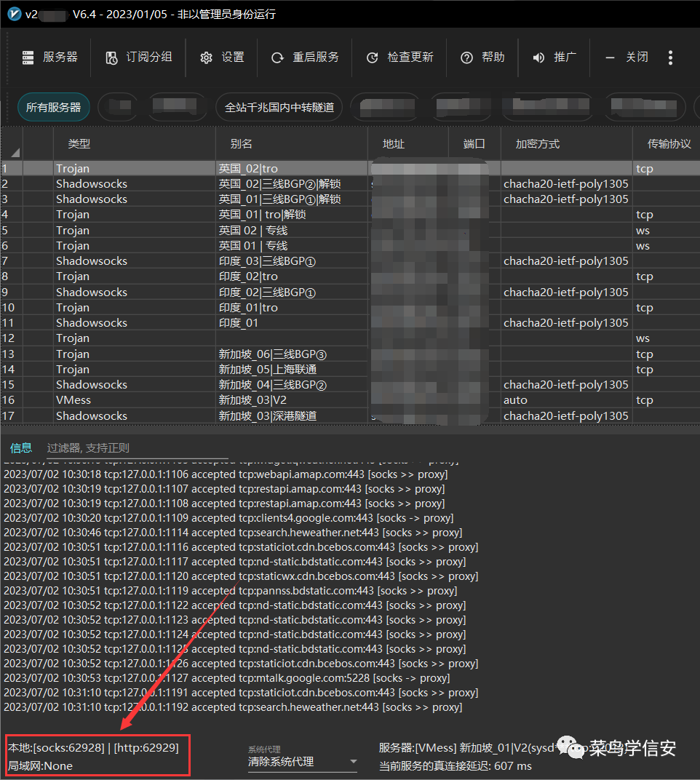Sort by the 端口 column header
The width and height of the screenshot is (700, 780).
[x=474, y=144]
